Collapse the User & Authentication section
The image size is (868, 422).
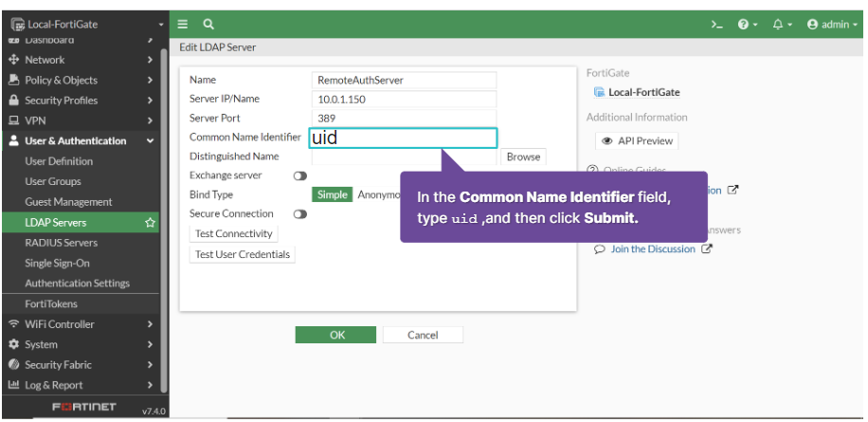point(150,141)
